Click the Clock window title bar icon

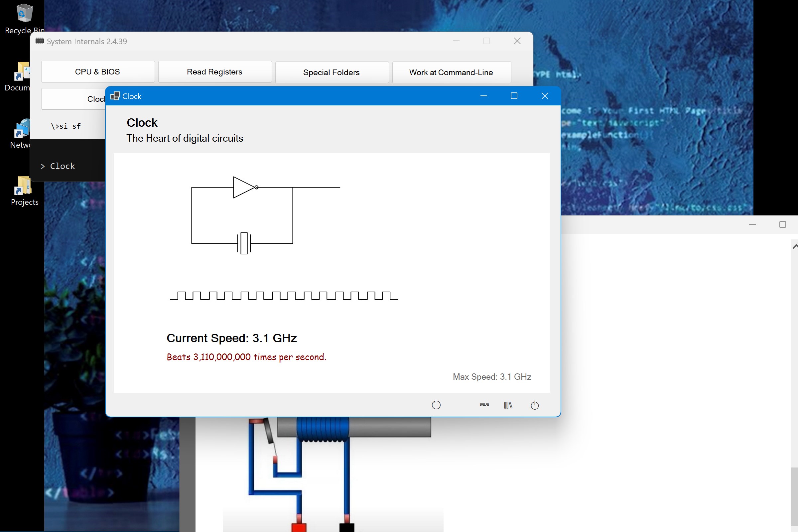click(115, 96)
